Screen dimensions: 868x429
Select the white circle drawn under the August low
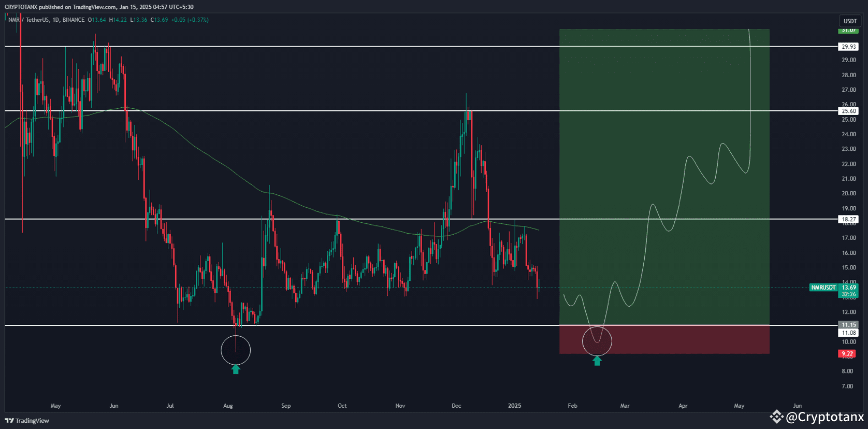[x=236, y=350]
